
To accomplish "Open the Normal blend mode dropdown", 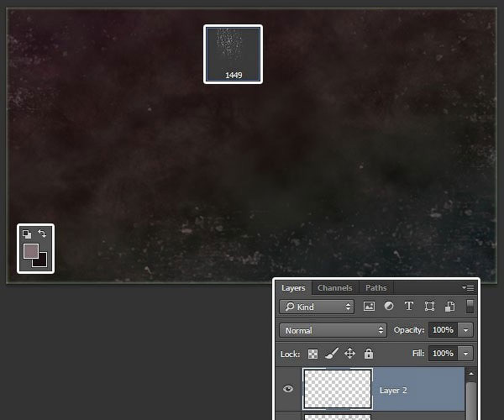I will pos(333,330).
